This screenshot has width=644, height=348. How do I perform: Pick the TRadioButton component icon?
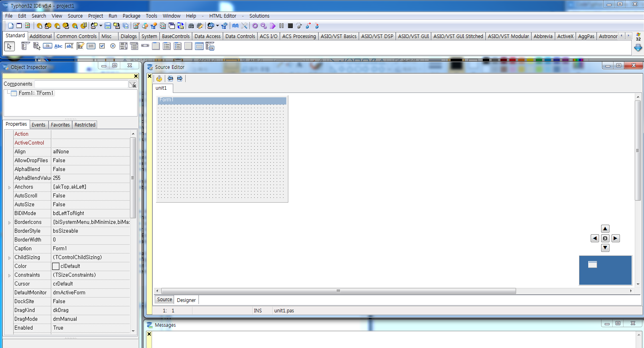coord(113,46)
